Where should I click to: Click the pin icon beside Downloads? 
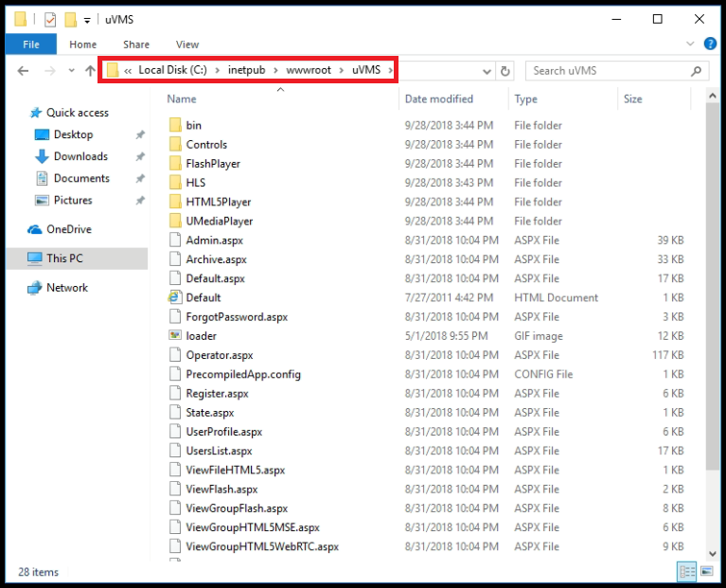coord(140,156)
